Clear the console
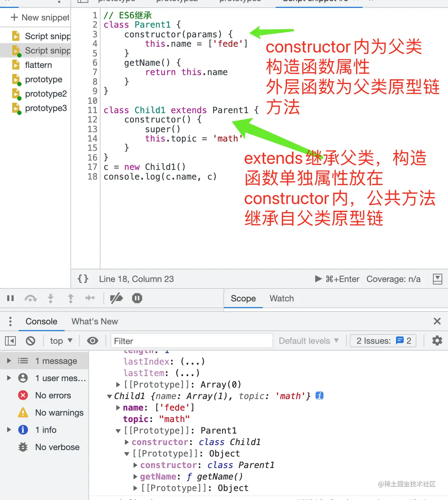This screenshot has height=500, width=448. [31, 341]
